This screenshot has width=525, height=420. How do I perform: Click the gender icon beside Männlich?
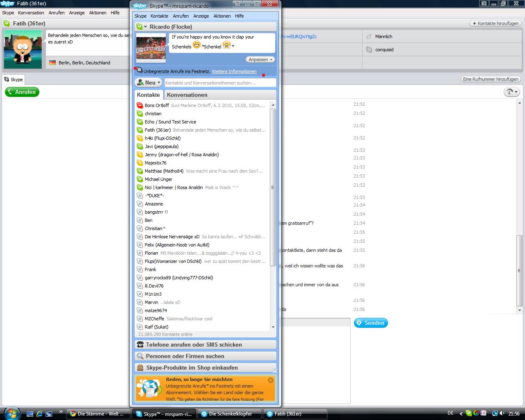point(369,37)
